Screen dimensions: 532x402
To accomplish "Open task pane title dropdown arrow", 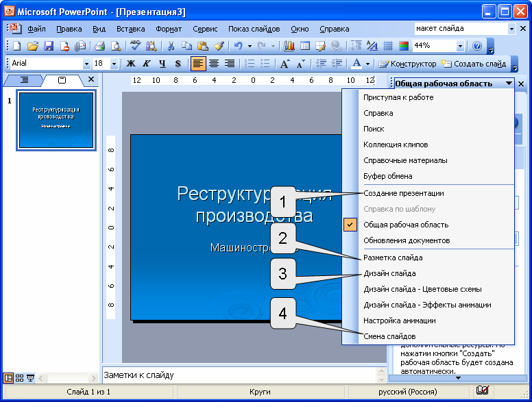I will 509,83.
